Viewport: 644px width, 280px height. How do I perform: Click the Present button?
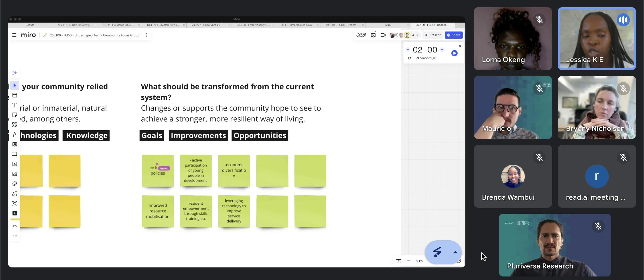tap(433, 35)
